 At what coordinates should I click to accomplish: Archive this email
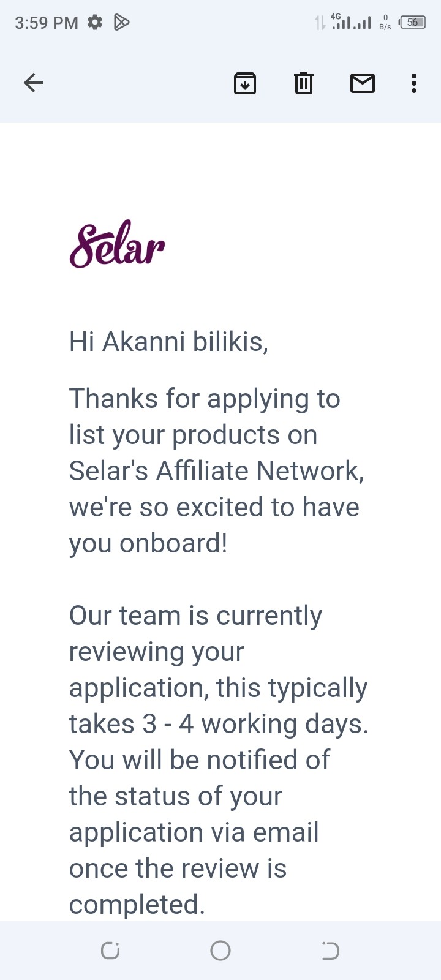[245, 83]
